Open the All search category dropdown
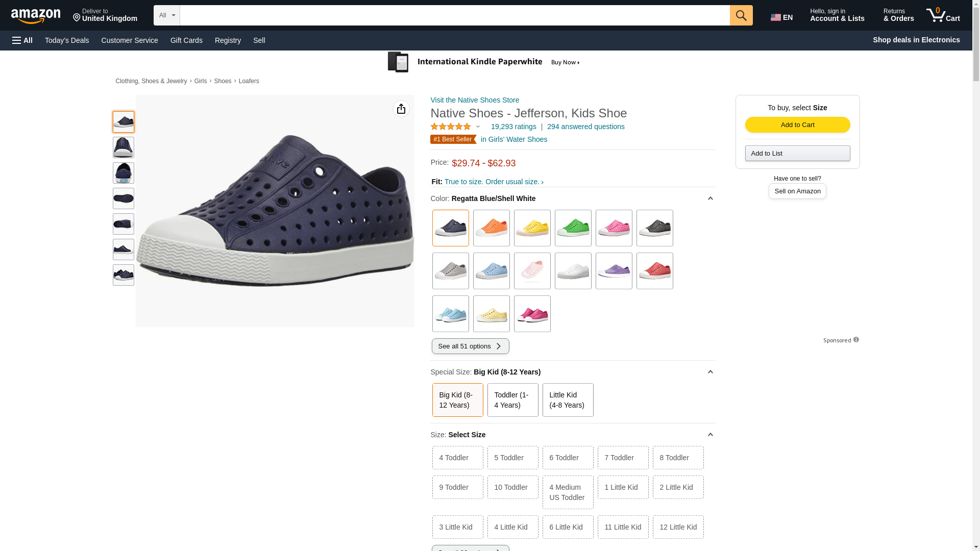Viewport: 980px width, 551px height. coord(166,15)
